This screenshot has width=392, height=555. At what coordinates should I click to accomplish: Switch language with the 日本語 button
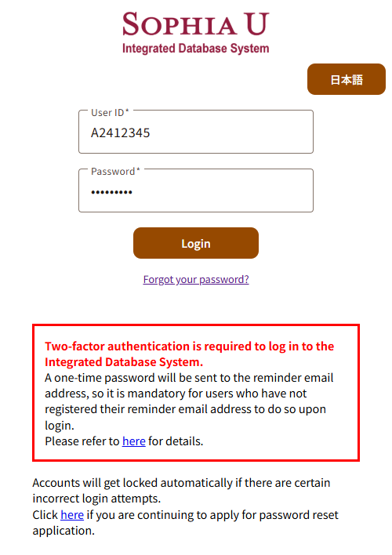click(x=347, y=79)
